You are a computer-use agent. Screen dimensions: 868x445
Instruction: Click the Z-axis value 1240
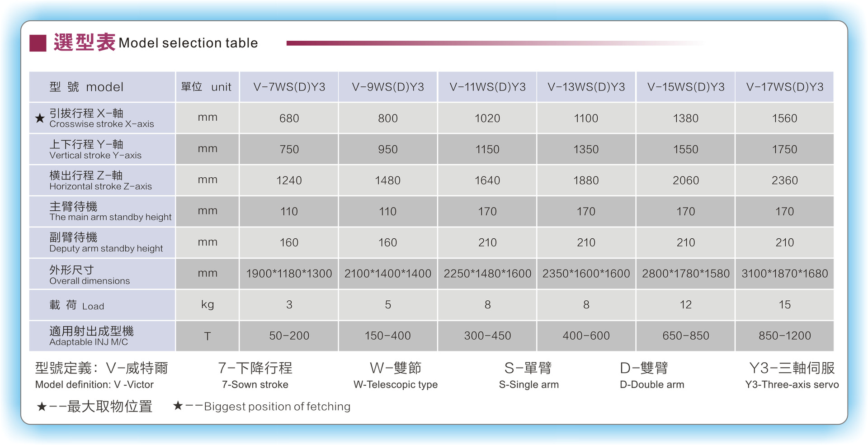289,180
